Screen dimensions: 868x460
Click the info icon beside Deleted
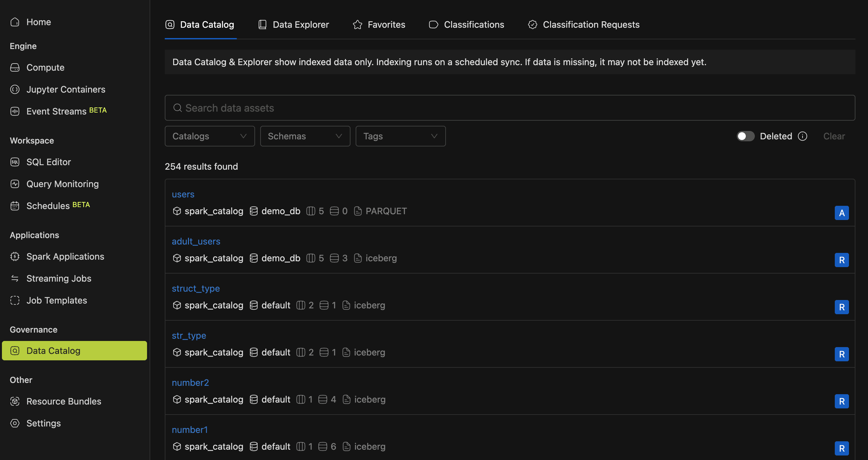802,136
